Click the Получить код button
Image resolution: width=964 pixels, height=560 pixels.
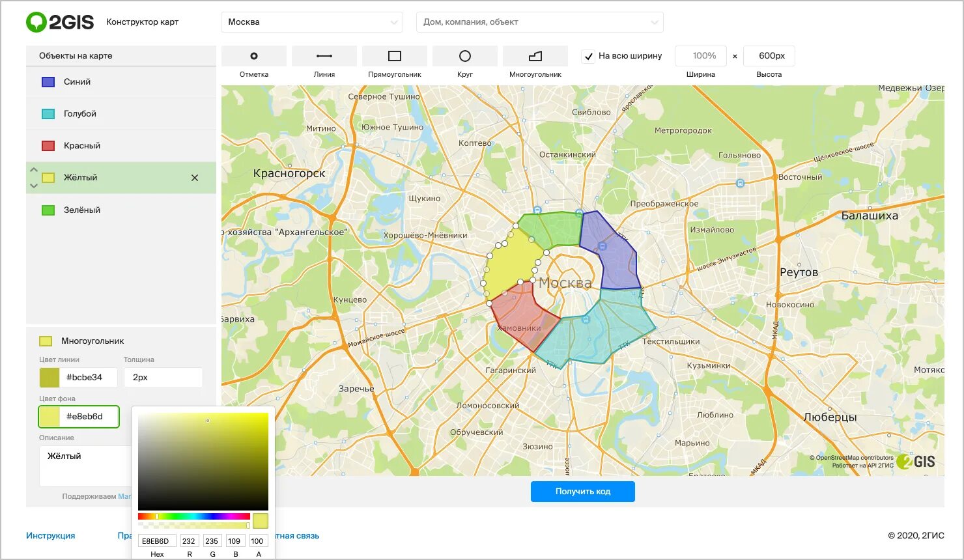tap(583, 492)
